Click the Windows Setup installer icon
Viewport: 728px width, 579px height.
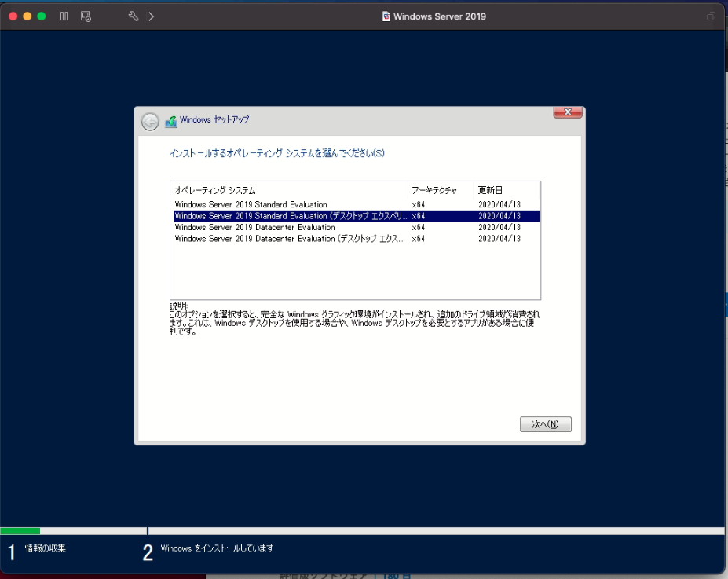pyautogui.click(x=171, y=122)
